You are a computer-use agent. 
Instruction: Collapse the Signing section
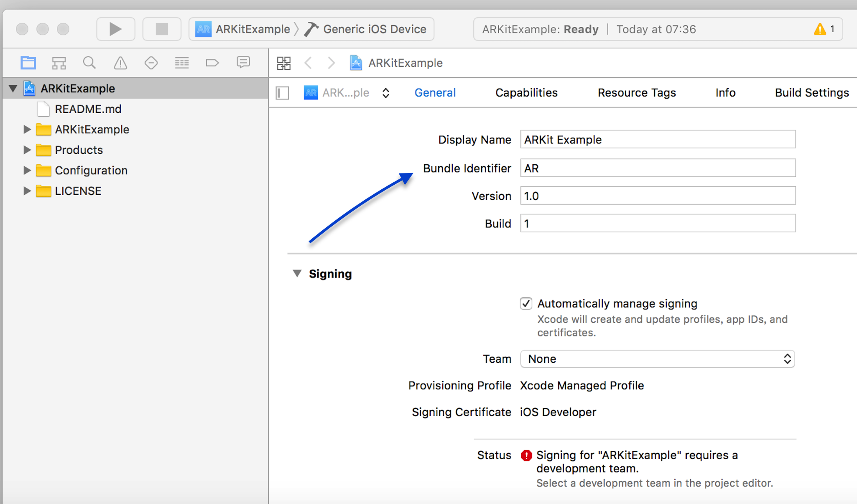297,274
